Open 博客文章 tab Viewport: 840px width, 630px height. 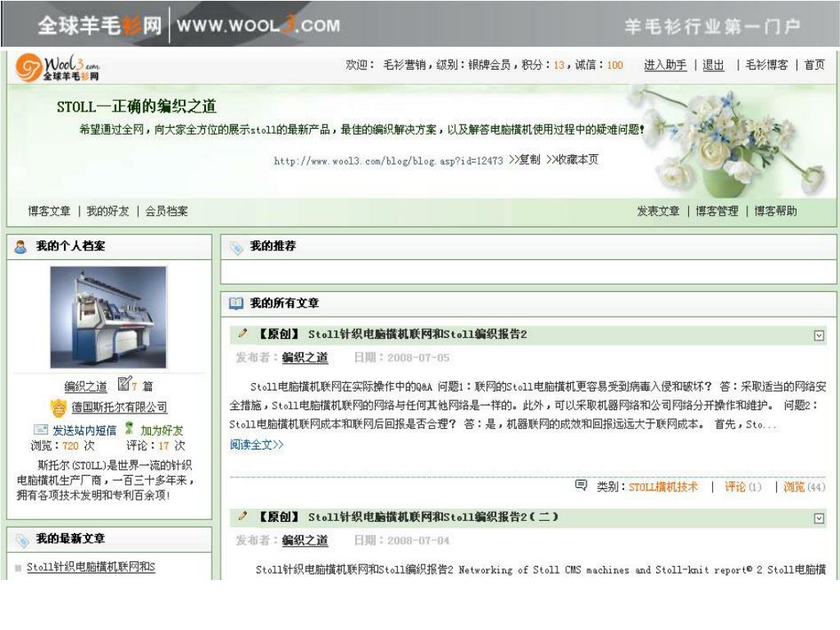pos(49,211)
